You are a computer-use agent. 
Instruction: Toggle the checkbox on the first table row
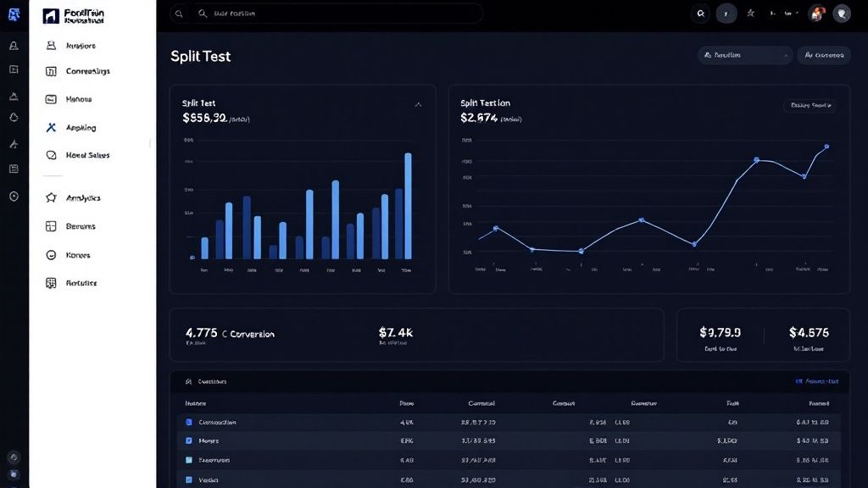coord(189,422)
